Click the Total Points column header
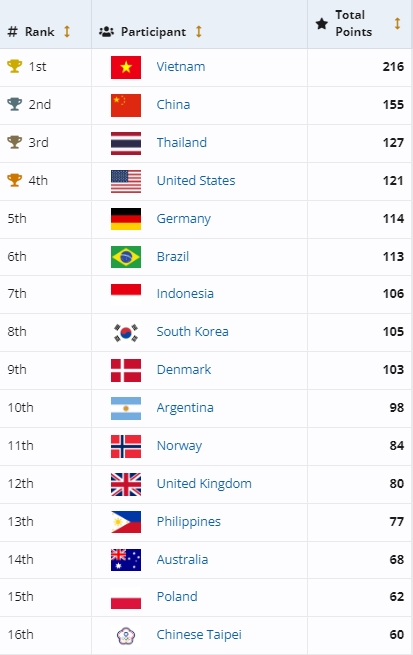The height and width of the screenshot is (655, 413). (353, 23)
